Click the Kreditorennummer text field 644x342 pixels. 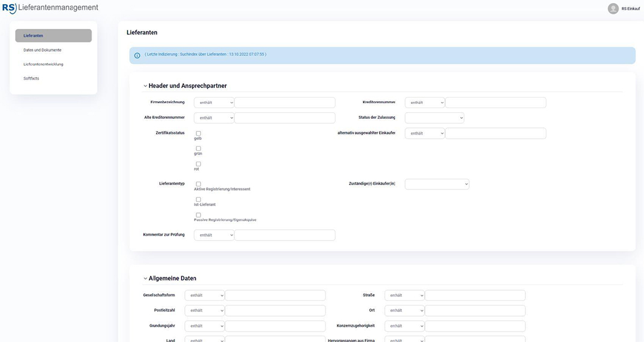point(495,103)
